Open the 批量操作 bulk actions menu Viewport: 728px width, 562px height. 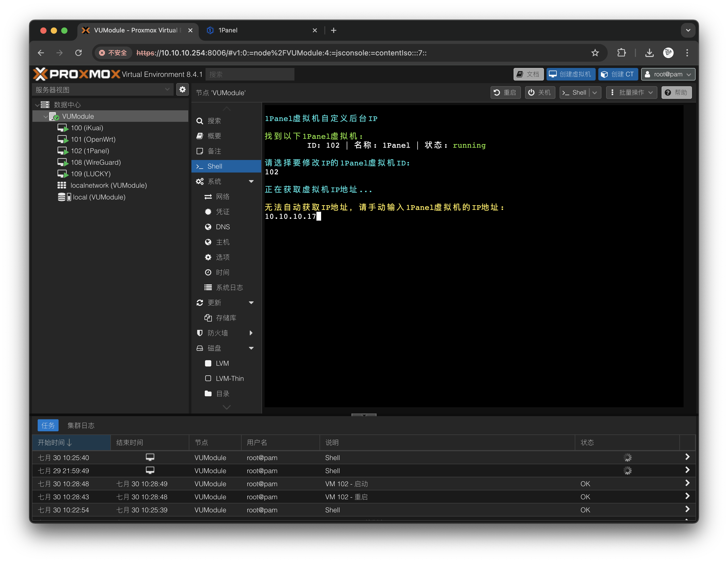tap(631, 93)
